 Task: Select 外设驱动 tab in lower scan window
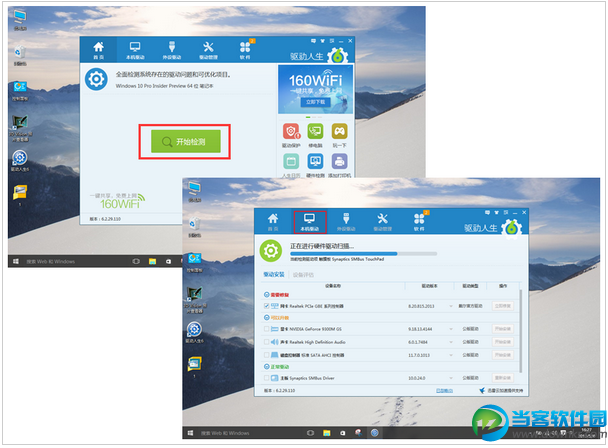[346, 222]
